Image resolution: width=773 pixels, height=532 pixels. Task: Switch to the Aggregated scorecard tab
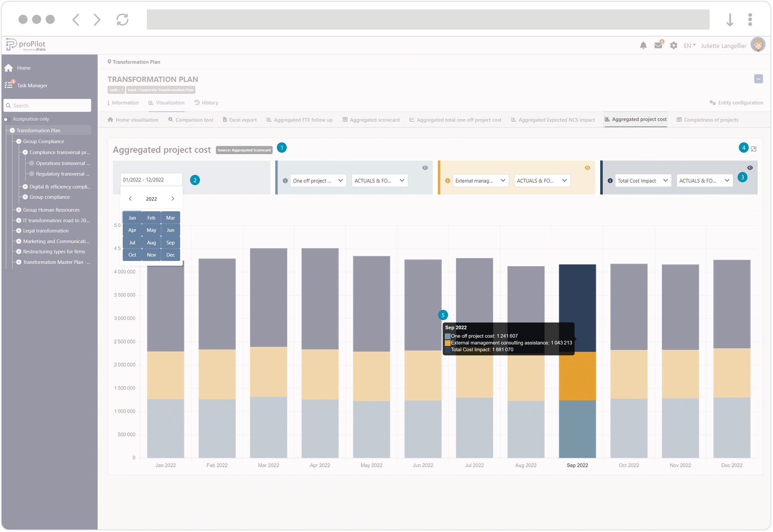pos(371,120)
